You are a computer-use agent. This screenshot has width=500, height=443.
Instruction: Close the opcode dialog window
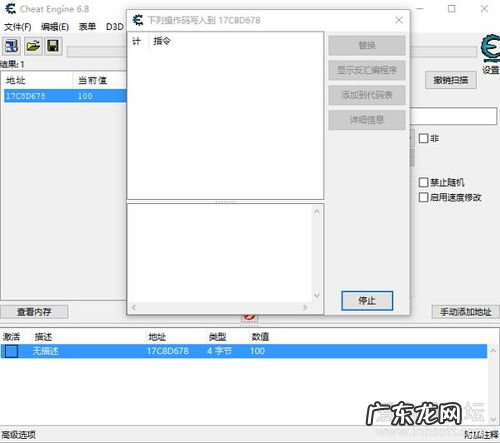(x=399, y=20)
